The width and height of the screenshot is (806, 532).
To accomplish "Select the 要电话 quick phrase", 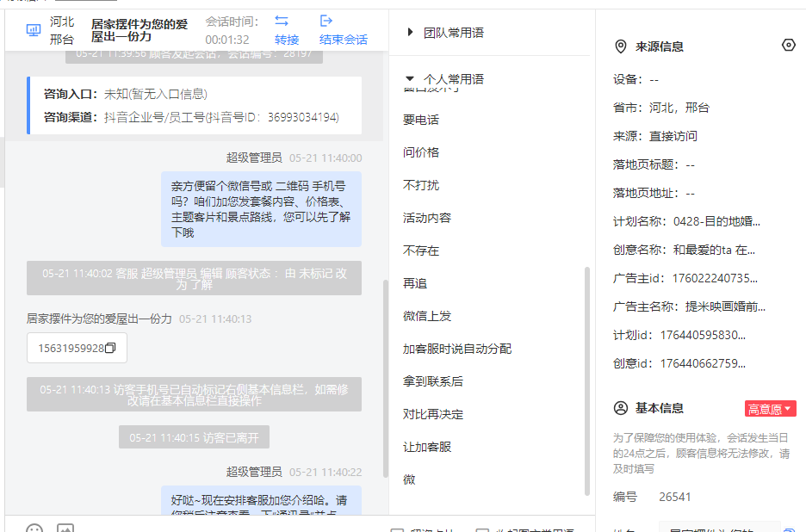I will (x=421, y=120).
